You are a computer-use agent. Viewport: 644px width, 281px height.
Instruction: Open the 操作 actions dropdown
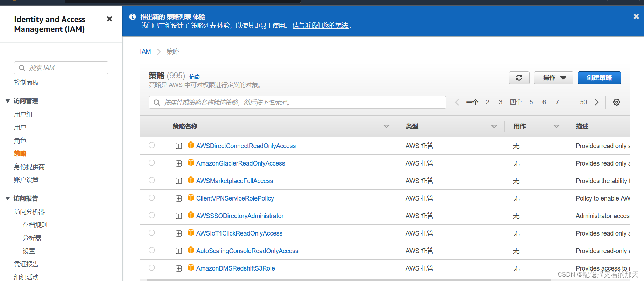pyautogui.click(x=553, y=78)
